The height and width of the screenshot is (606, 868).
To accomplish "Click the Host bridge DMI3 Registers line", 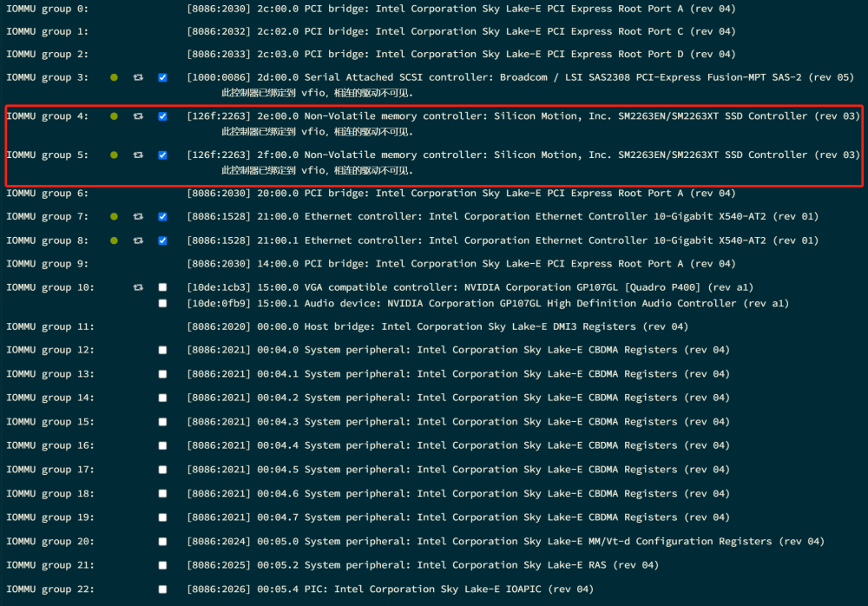I will click(x=437, y=326).
